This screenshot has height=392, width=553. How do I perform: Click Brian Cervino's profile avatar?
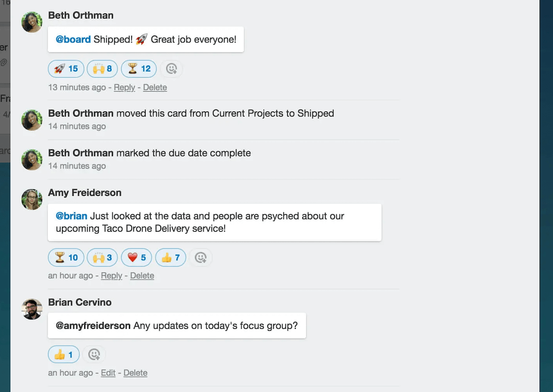point(31,309)
